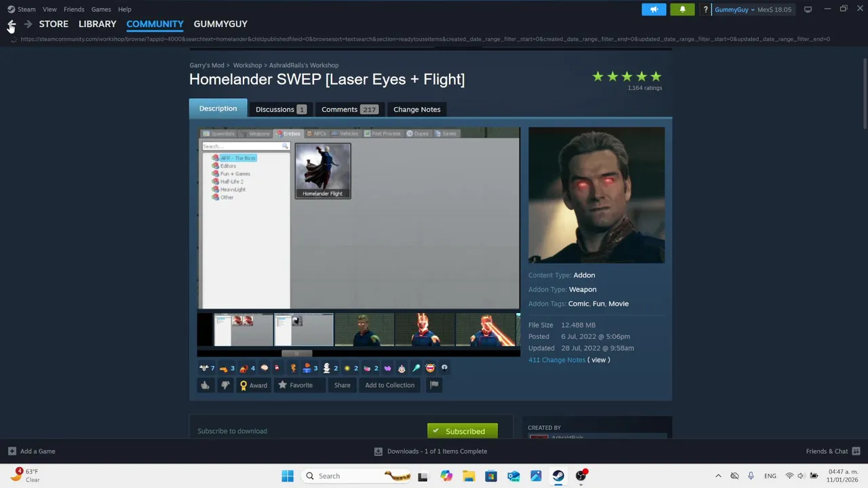Click the baby face award reaction
This screenshot has width=868, height=488.
coord(401,368)
